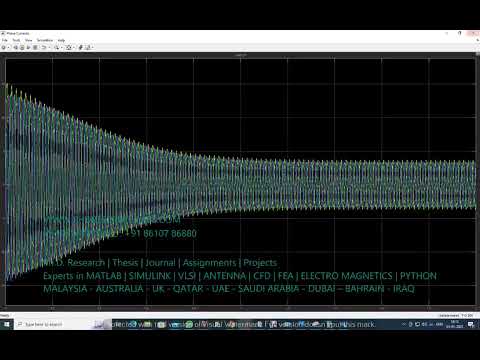Expand the Zoom tool dropdown arrow
The width and height of the screenshot is (480, 360).
pyautogui.click(x=62, y=47)
